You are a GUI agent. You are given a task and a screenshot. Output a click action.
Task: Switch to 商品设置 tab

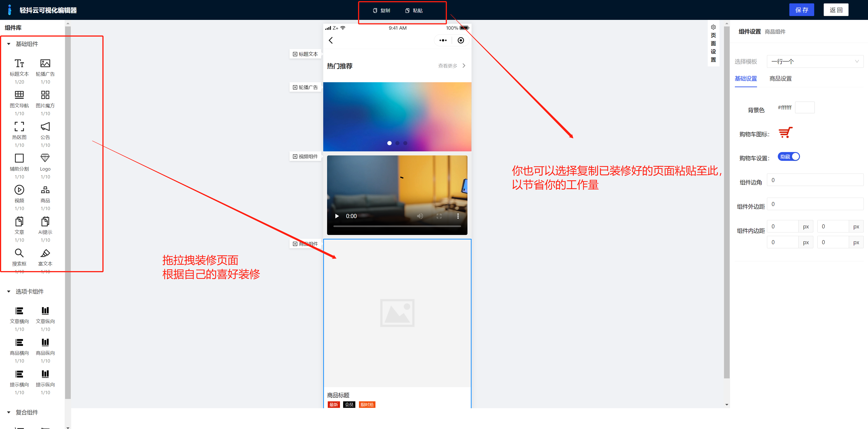coord(780,78)
